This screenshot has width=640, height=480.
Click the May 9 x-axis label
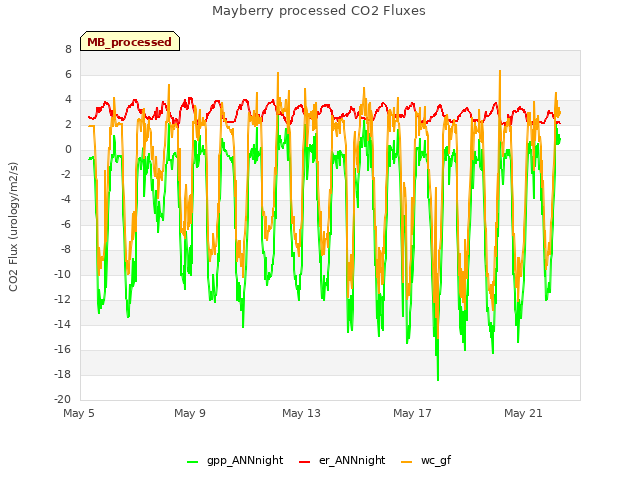coord(190,413)
